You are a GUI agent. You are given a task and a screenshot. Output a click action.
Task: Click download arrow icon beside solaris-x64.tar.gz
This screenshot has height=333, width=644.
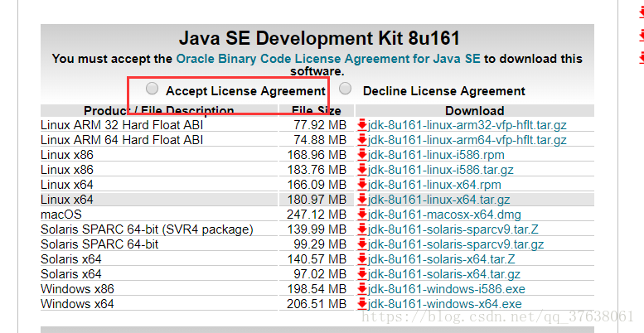click(362, 274)
